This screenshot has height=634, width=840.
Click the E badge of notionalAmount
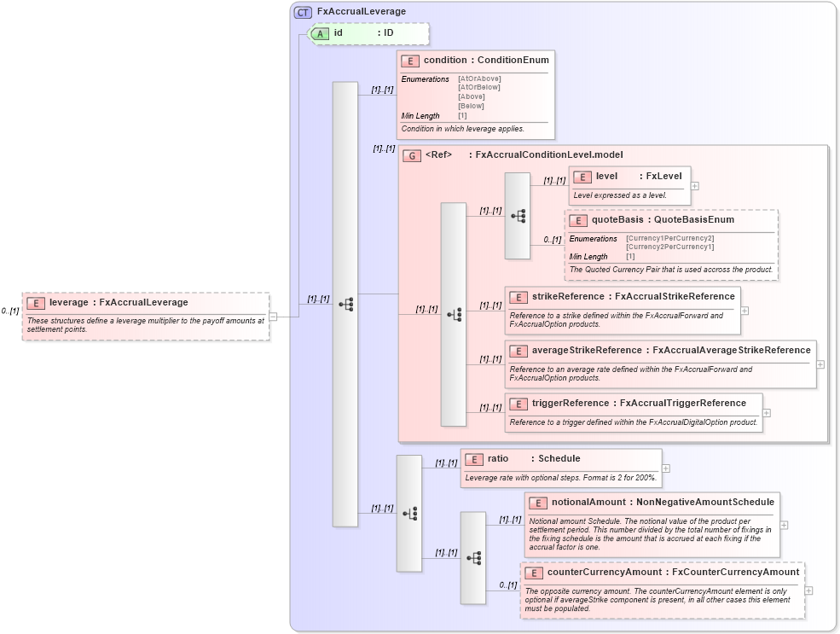(x=538, y=503)
